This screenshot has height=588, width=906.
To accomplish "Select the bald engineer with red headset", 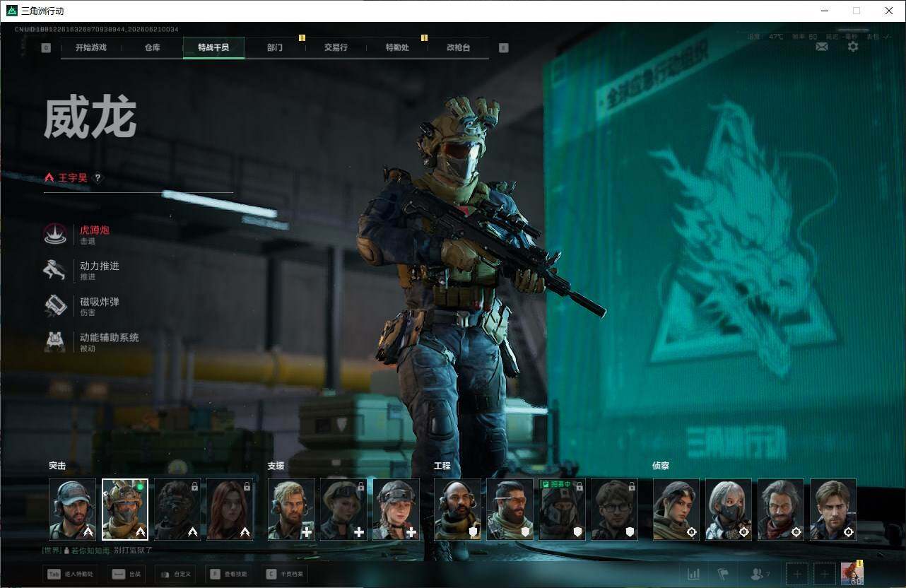I will 457,510.
